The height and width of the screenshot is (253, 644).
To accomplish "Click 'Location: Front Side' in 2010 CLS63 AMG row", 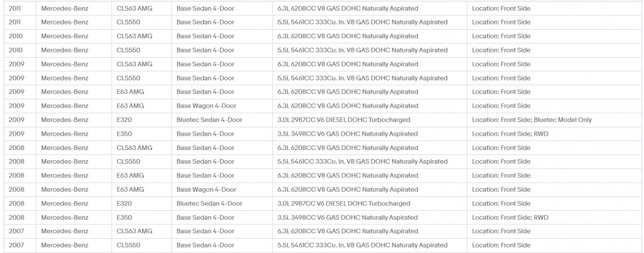I will point(501,36).
